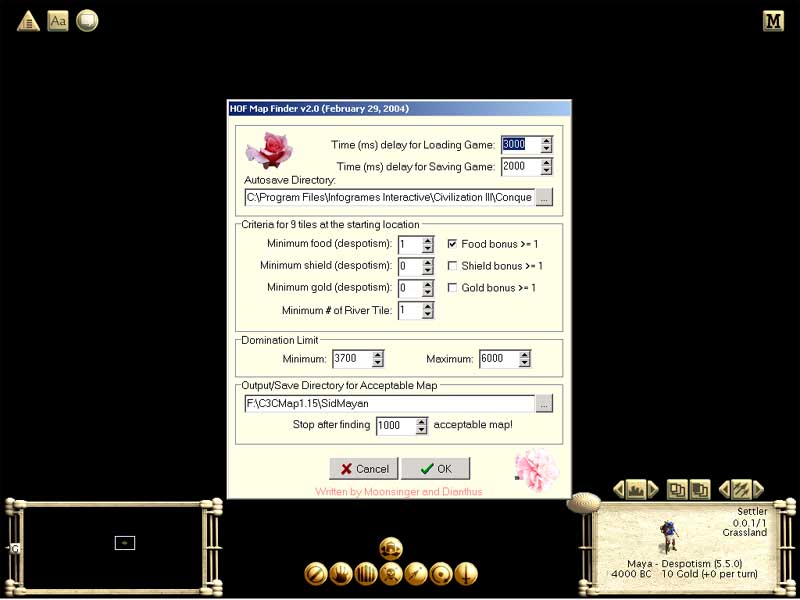Click the diagonal arrow order icon
The width and height of the screenshot is (800, 600).
pyautogui.click(x=416, y=574)
